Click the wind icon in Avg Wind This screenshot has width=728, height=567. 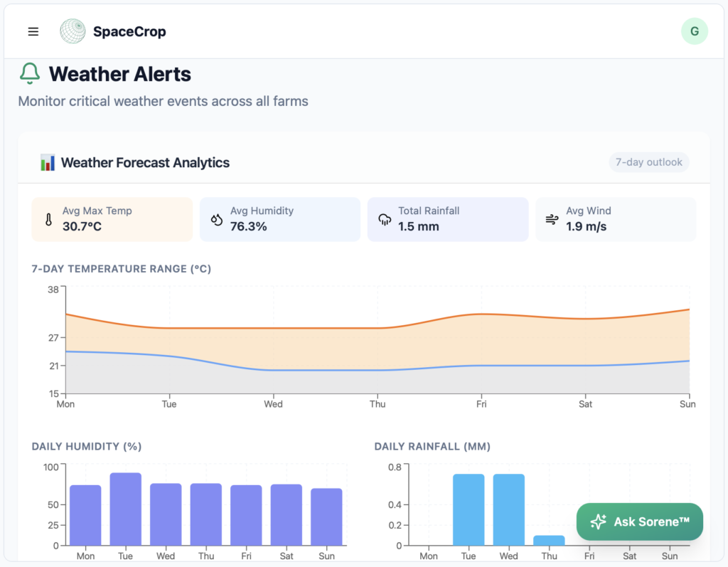coord(552,220)
